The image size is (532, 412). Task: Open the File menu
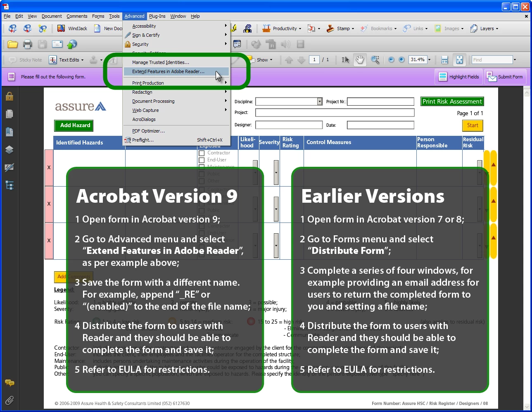tap(7, 16)
